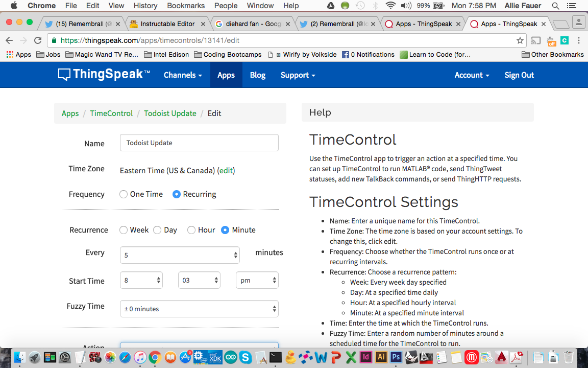Open Spotlight search in the menu bar
The height and width of the screenshot is (368, 588).
tap(556, 6)
